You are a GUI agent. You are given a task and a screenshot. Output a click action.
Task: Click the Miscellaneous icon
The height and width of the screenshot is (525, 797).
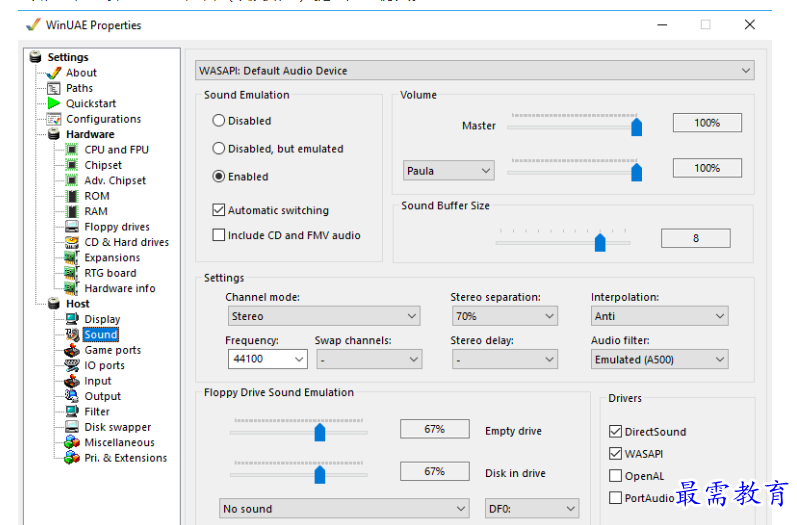(x=72, y=442)
